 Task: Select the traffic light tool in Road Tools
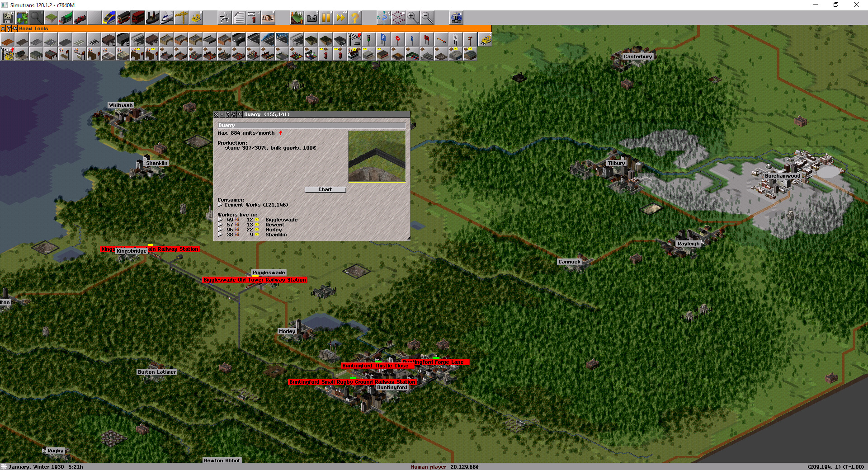tap(368, 40)
